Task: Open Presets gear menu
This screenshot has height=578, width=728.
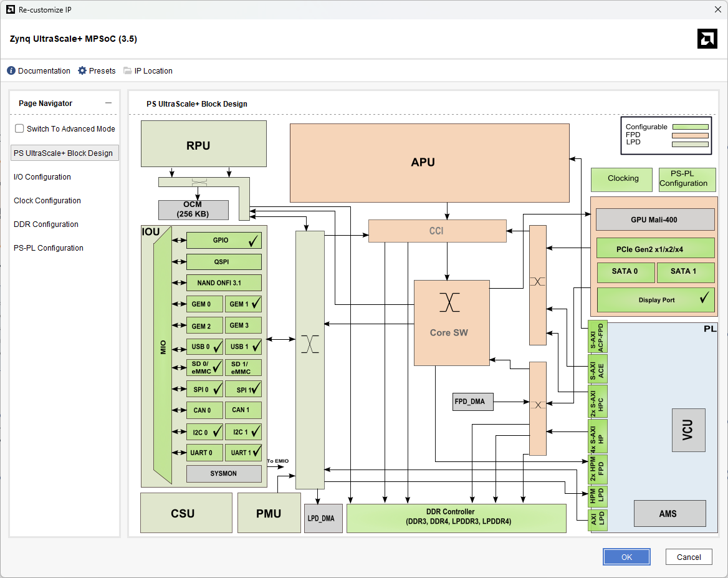Action: (x=82, y=71)
